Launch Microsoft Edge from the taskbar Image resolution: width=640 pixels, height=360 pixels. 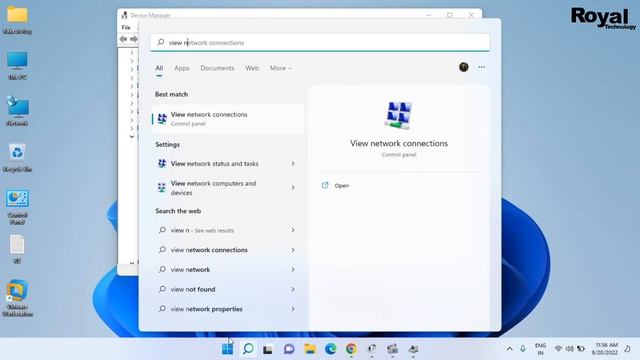331,349
